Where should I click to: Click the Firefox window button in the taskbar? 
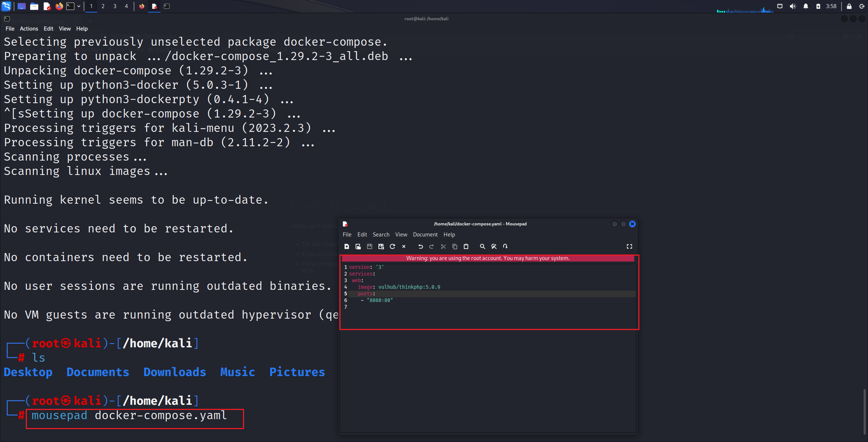[x=142, y=6]
